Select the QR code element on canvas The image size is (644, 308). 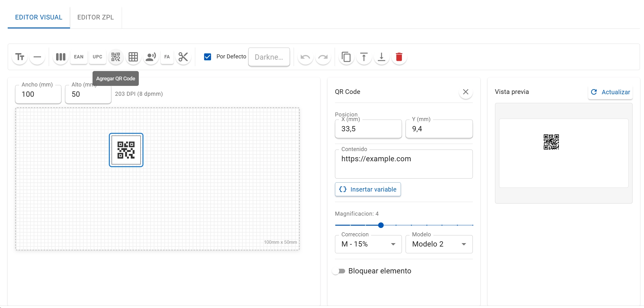(x=126, y=150)
